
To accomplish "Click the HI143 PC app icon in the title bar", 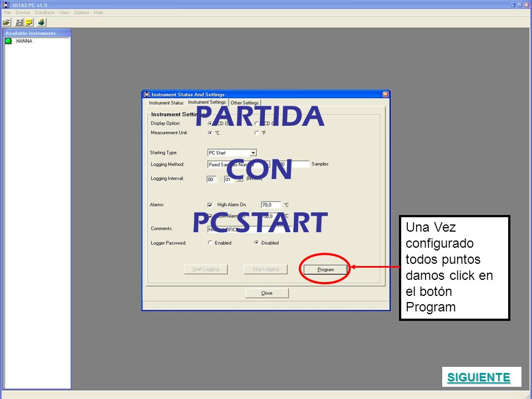I will 6,5.
